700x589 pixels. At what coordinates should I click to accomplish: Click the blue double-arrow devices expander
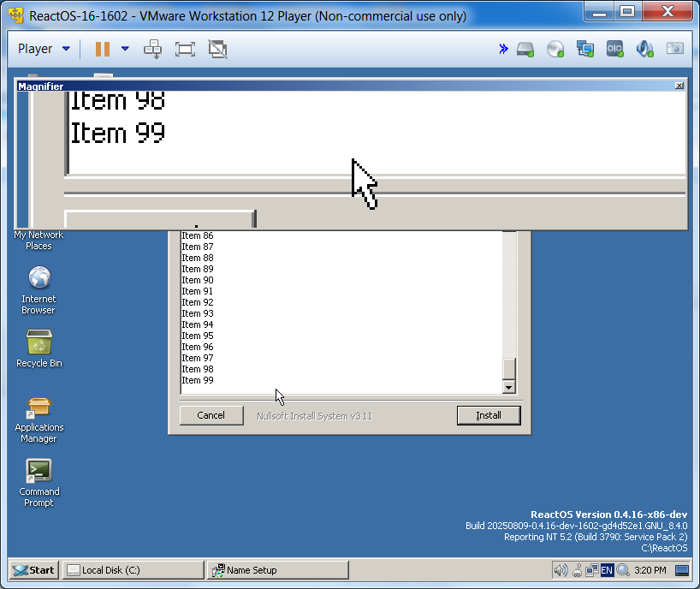[x=503, y=49]
